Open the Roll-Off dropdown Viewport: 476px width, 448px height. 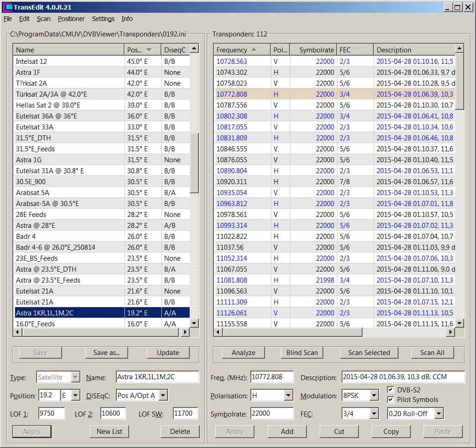coord(439,414)
